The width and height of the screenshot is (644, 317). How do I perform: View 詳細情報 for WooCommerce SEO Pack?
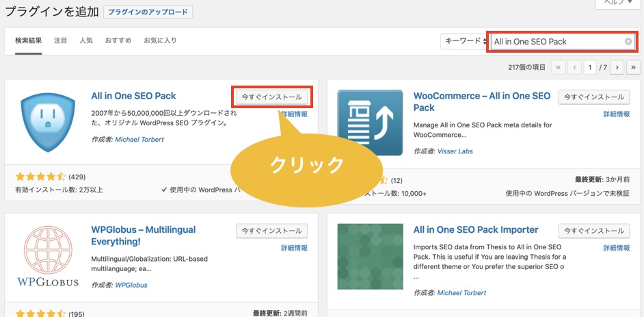617,114
